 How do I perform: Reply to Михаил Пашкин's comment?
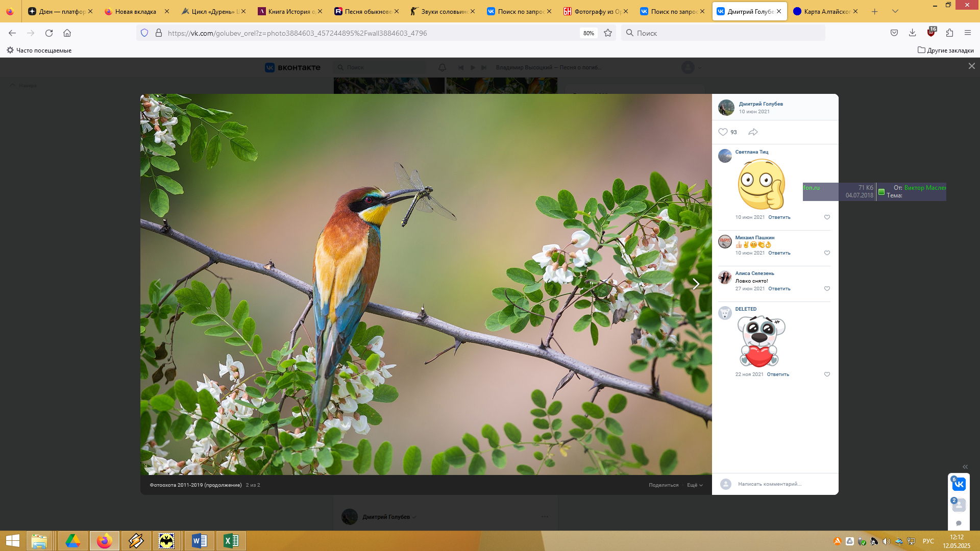click(779, 253)
